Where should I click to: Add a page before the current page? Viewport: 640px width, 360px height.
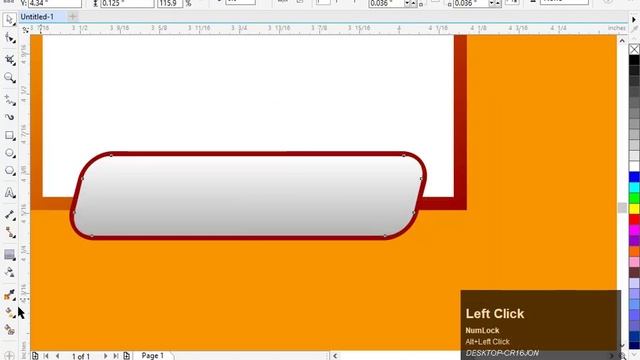35,356
